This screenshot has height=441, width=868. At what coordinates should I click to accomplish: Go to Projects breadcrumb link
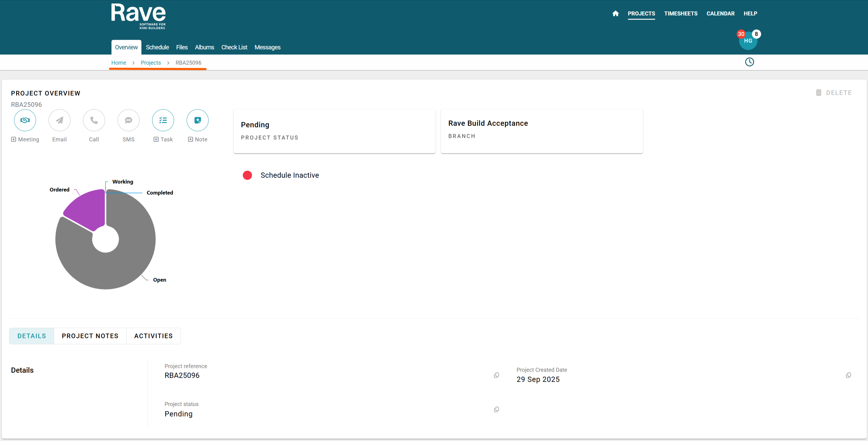click(x=151, y=63)
